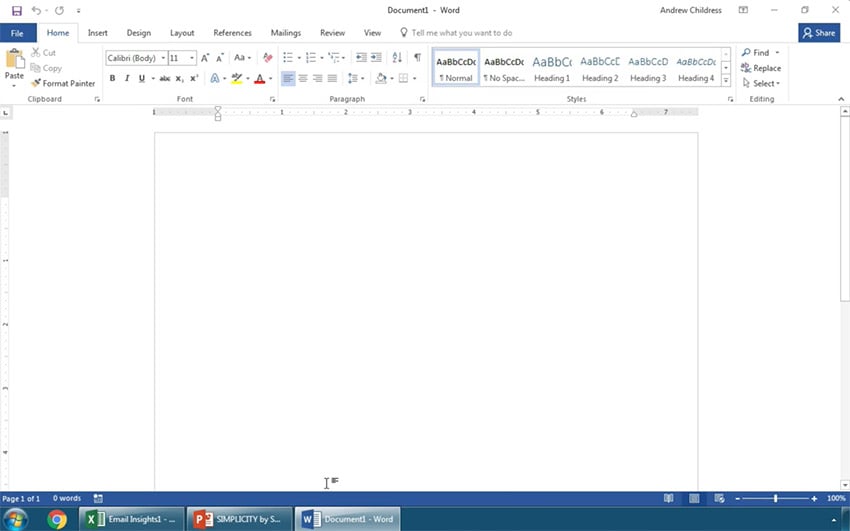This screenshot has height=531, width=850.
Task: Adjust the zoom slider in status bar
Action: click(775, 498)
